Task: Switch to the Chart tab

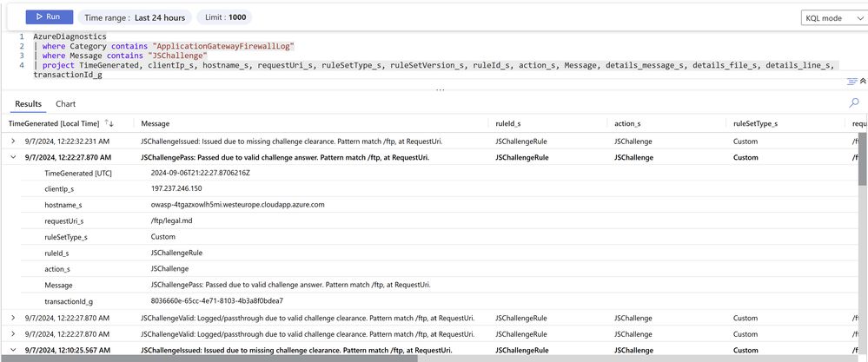Action: click(x=66, y=104)
